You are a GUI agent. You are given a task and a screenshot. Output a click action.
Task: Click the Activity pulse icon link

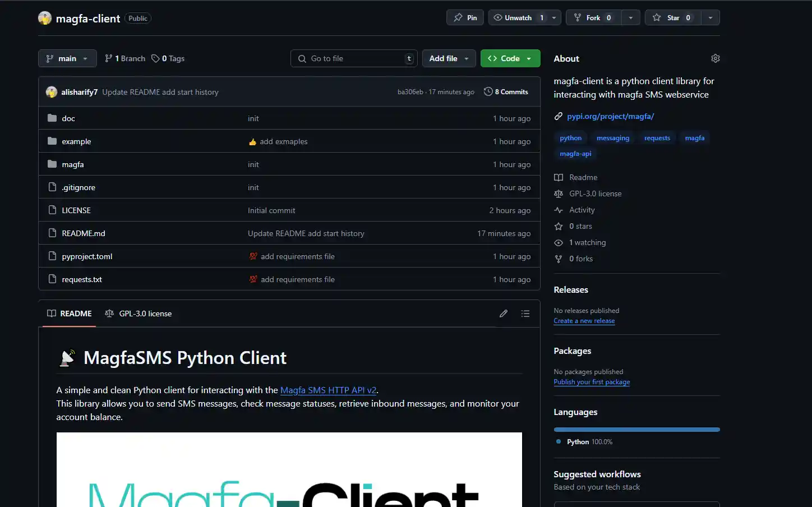559,210
